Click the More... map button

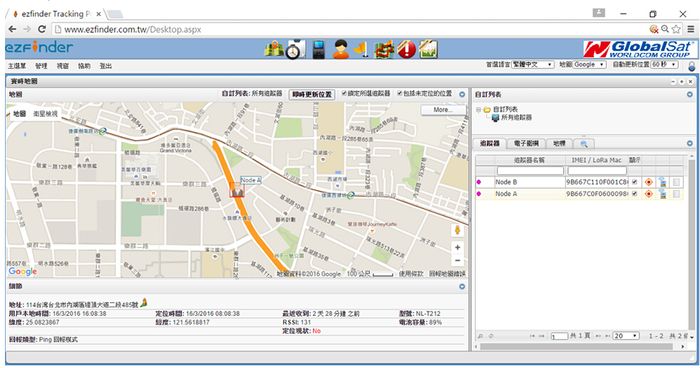coord(443,109)
